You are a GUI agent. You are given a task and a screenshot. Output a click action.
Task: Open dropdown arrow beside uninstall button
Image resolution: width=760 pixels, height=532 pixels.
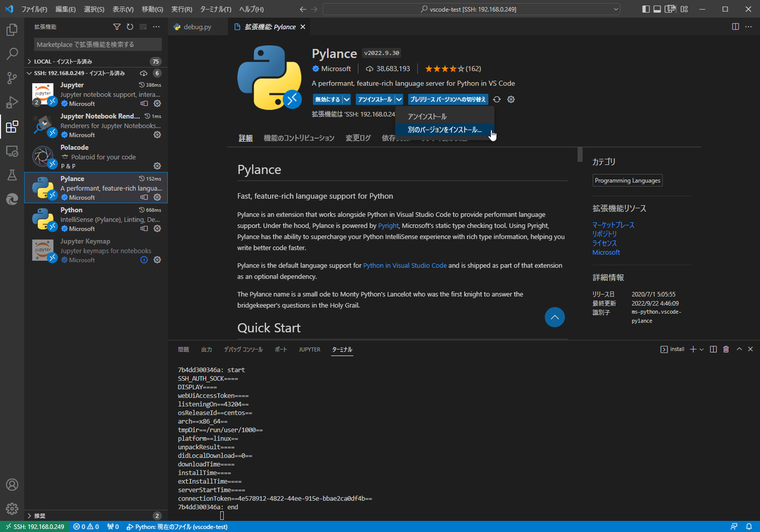[x=399, y=99]
